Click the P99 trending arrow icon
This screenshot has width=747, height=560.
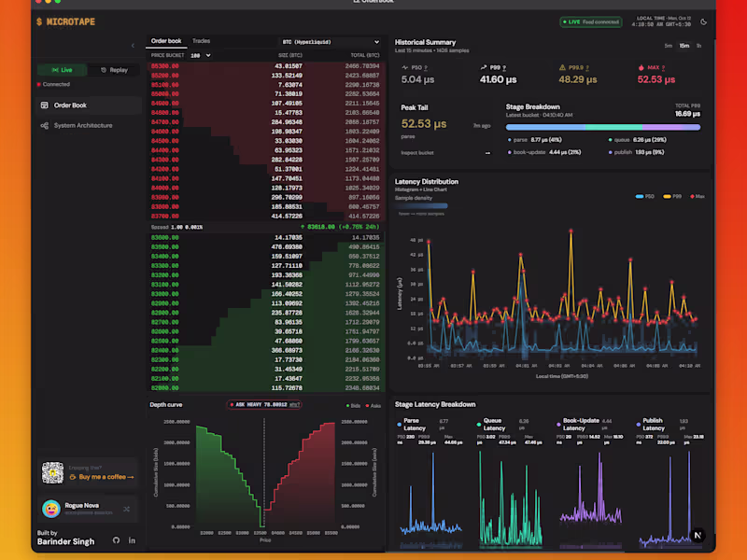pos(484,67)
